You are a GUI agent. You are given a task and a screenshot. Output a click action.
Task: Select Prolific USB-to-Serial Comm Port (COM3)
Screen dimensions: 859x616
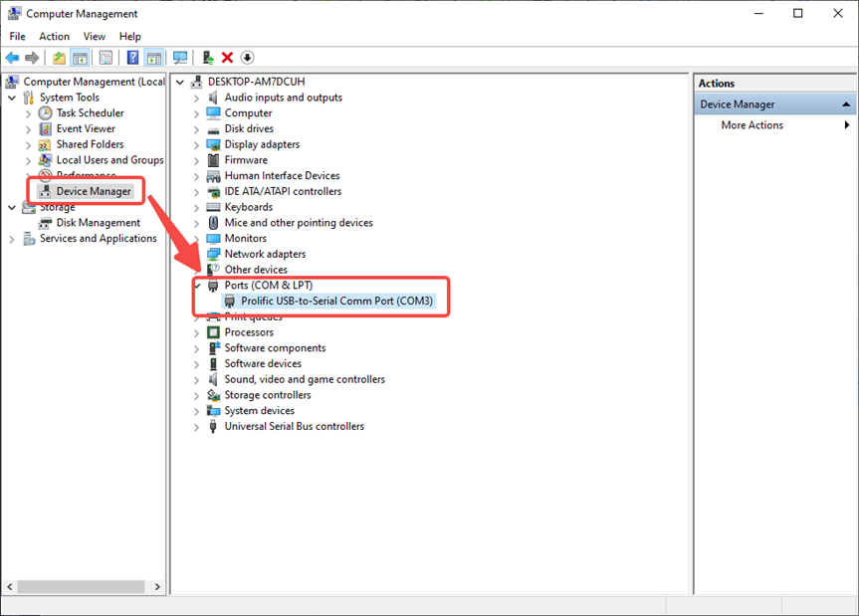coord(336,301)
